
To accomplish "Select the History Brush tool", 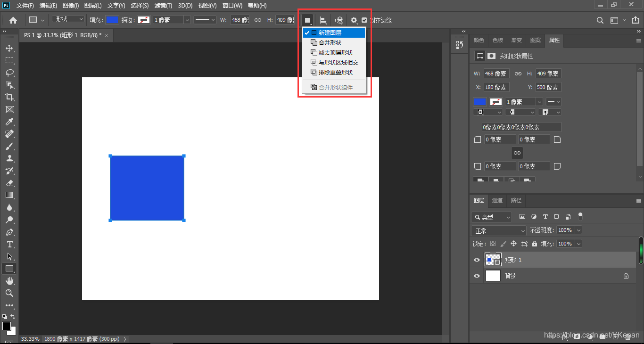I will pos(9,171).
